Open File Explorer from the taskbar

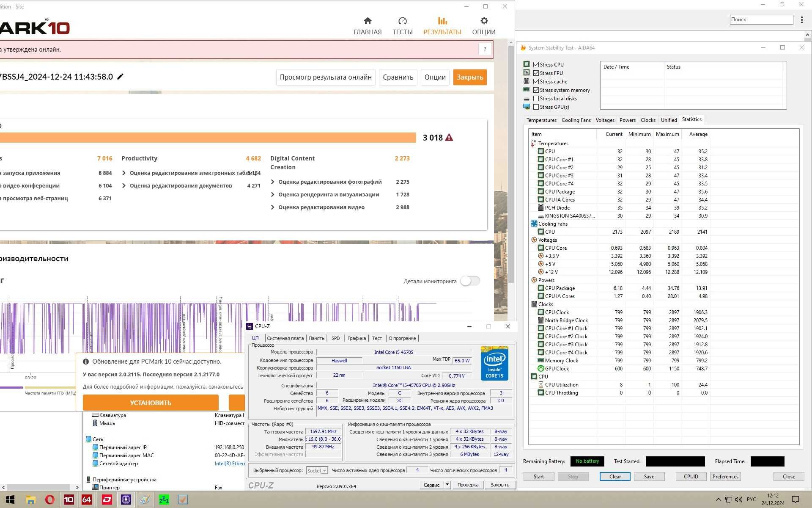tap(30, 500)
